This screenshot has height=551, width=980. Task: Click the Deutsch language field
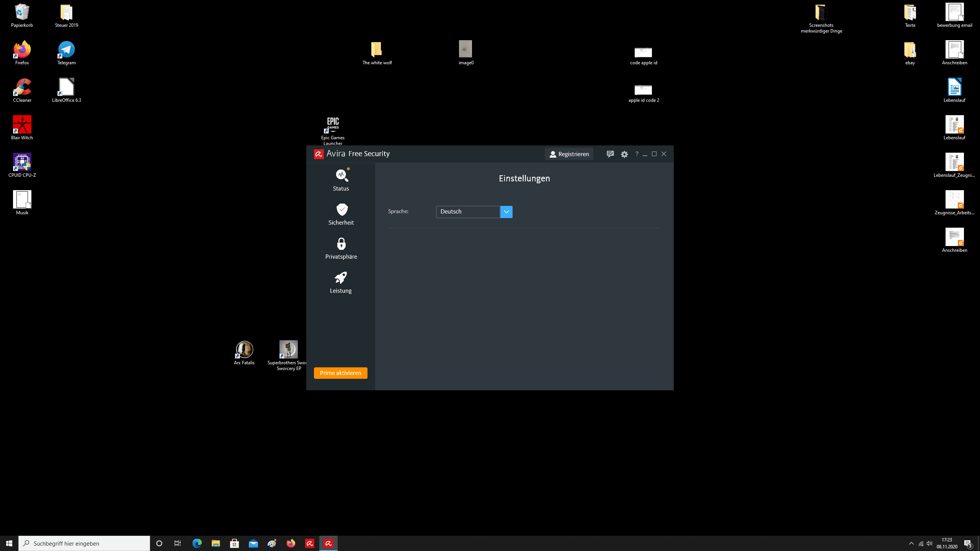point(467,212)
